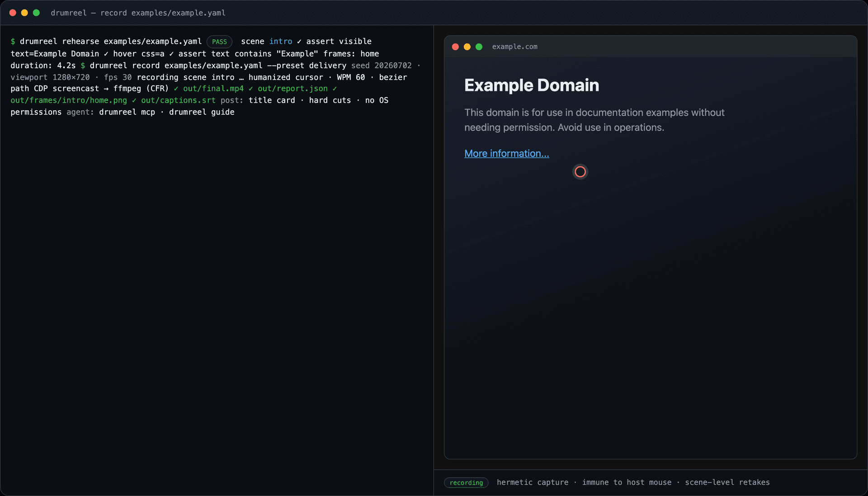The width and height of the screenshot is (868, 496).
Task: Click the hermetic capture status text
Action: pyautogui.click(x=533, y=482)
